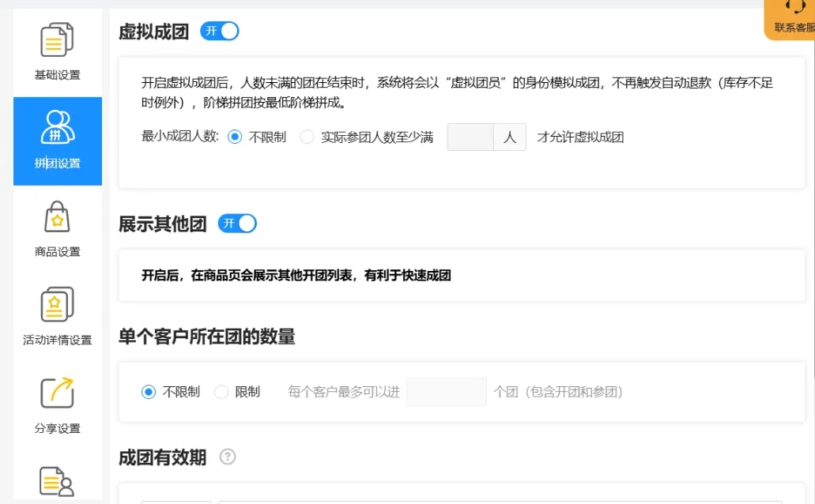Open 基础设置 sidebar icon
815x504 pixels.
pos(57,39)
